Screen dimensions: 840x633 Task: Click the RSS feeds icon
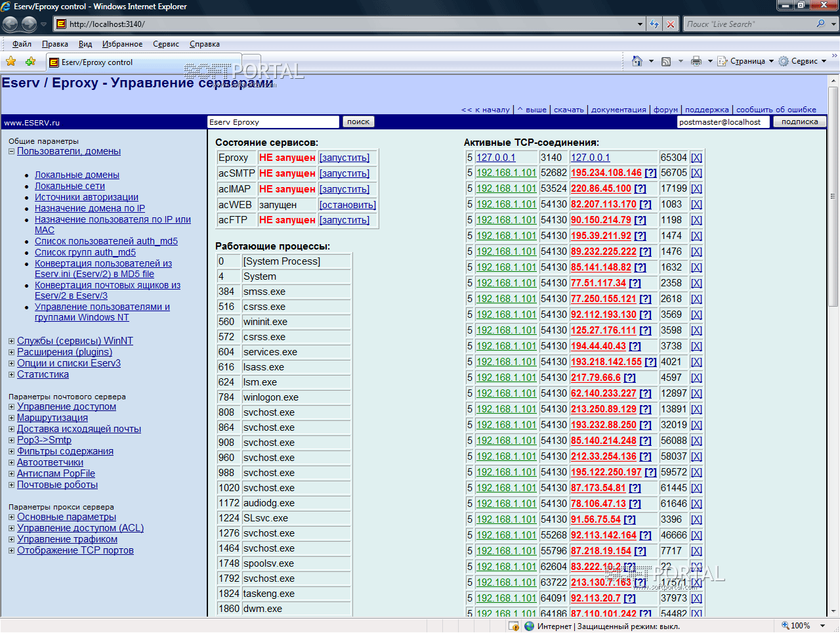666,61
